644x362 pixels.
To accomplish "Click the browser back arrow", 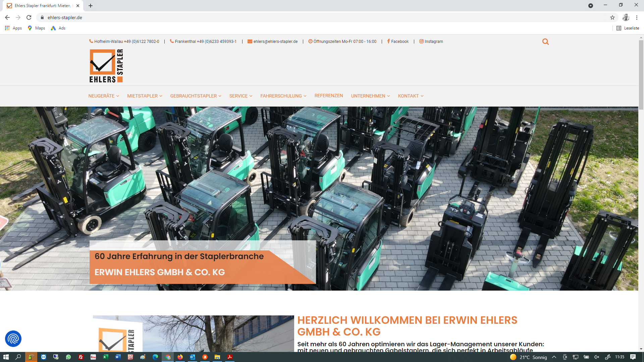I will pyautogui.click(x=7, y=17).
